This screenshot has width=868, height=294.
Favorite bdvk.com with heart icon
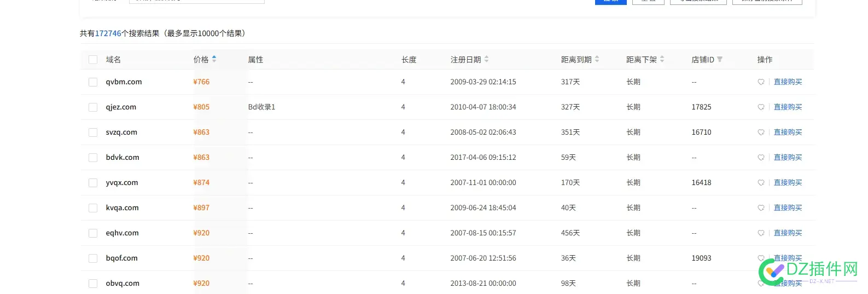[761, 158]
